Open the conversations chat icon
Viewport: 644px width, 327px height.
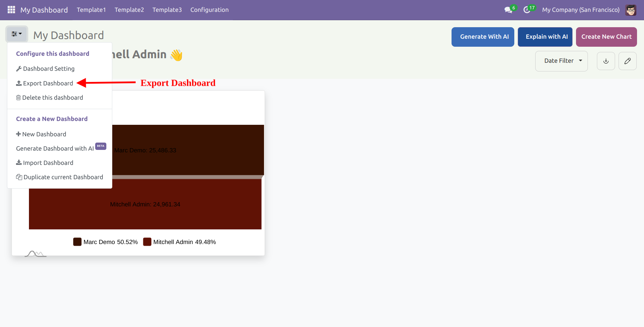[x=508, y=10]
